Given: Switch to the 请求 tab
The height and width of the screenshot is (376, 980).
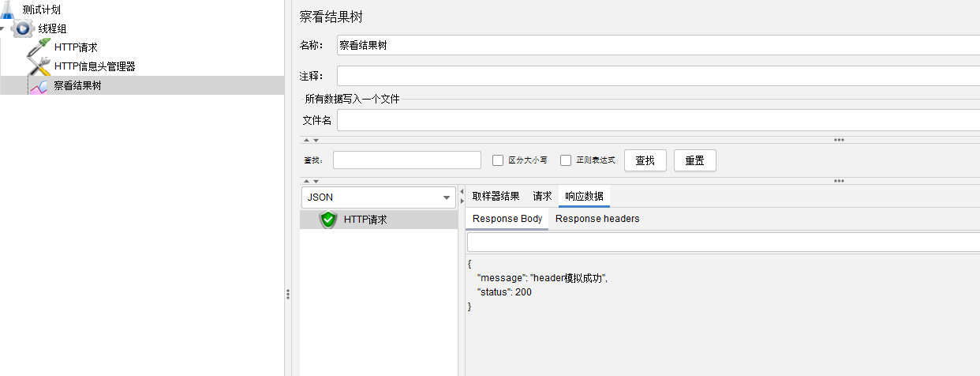Looking at the screenshot, I should click(x=542, y=197).
